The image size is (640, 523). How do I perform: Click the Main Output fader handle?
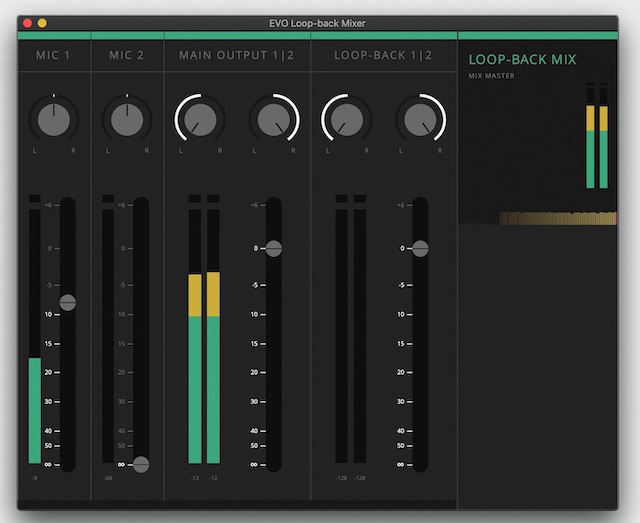tap(273, 248)
